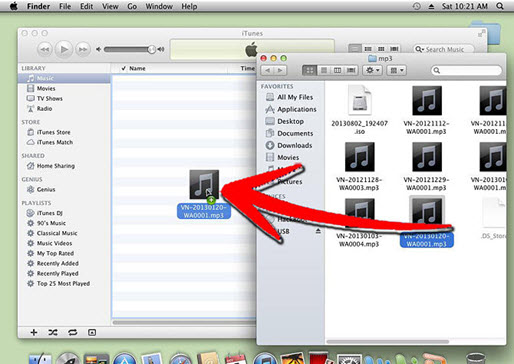The height and width of the screenshot is (364, 514).
Task: Switch iTunes to album list view
Action: tap(368, 49)
